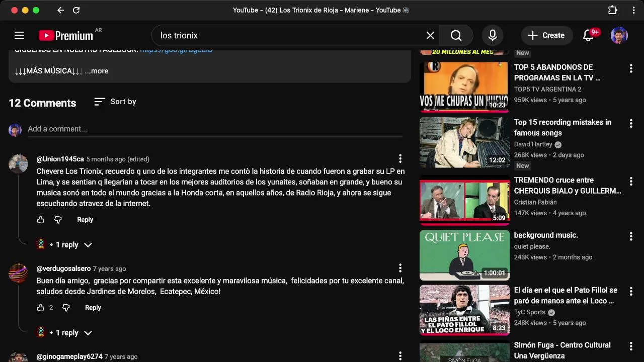644x362 pixels.
Task: Open 'Las piñas entre el Pato Fillol' thumbnail
Action: (464, 310)
